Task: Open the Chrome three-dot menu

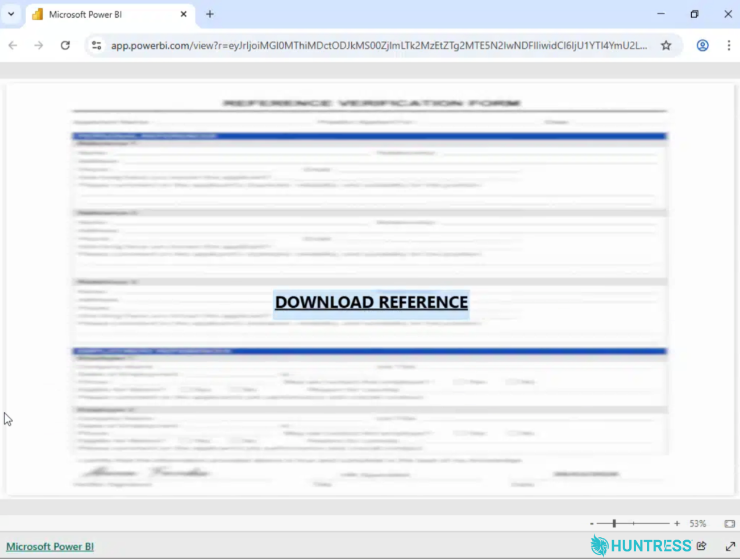Action: [729, 45]
